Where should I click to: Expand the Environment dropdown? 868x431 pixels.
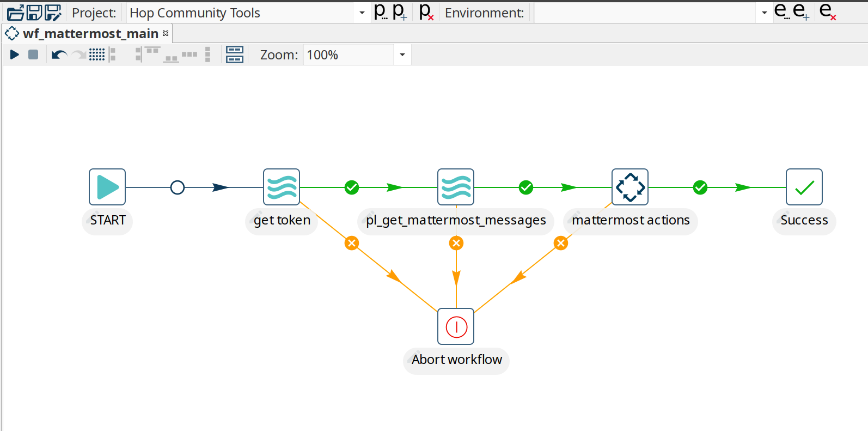coord(764,13)
